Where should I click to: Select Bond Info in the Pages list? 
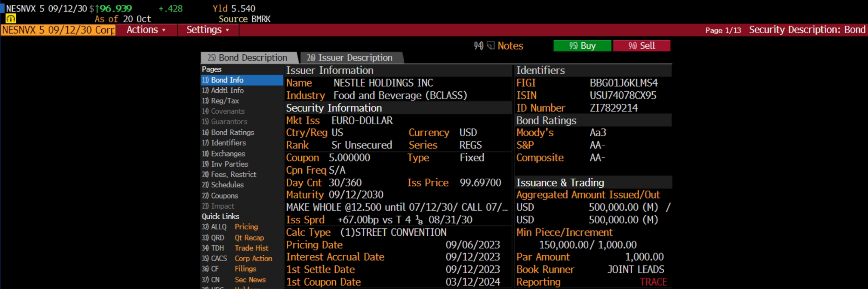pyautogui.click(x=242, y=80)
